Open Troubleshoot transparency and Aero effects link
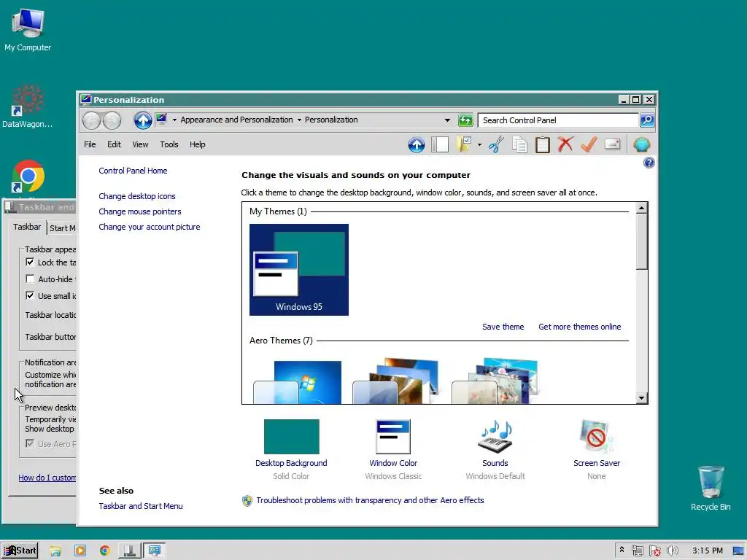747x560 pixels. (370, 500)
